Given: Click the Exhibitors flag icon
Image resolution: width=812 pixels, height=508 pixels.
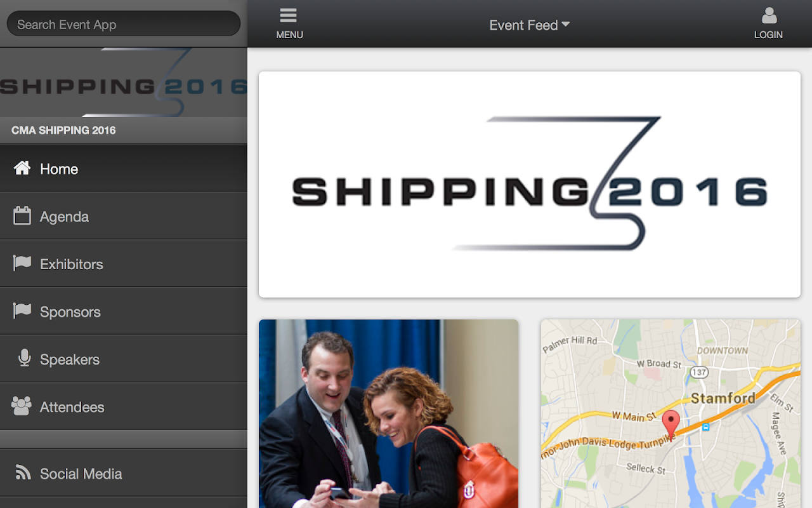Looking at the screenshot, I should click(x=22, y=263).
